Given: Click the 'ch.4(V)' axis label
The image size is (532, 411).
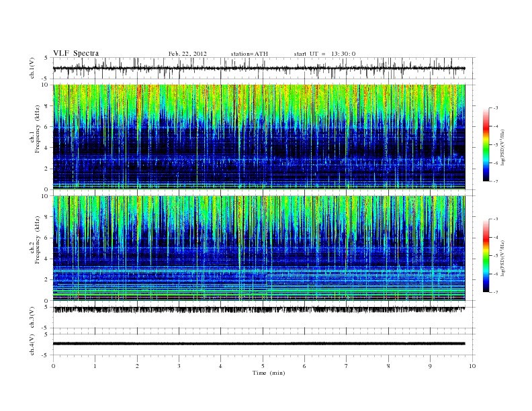Looking at the screenshot, I should tap(32, 345).
